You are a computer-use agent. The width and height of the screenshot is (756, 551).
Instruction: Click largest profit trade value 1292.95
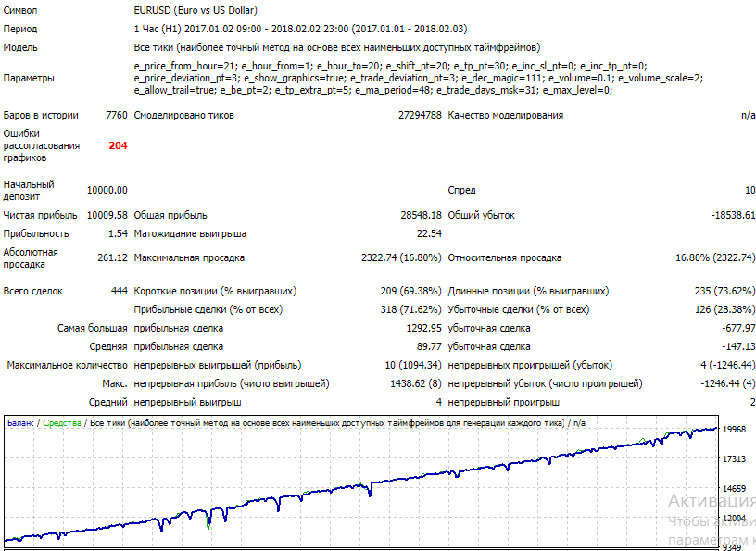(423, 329)
